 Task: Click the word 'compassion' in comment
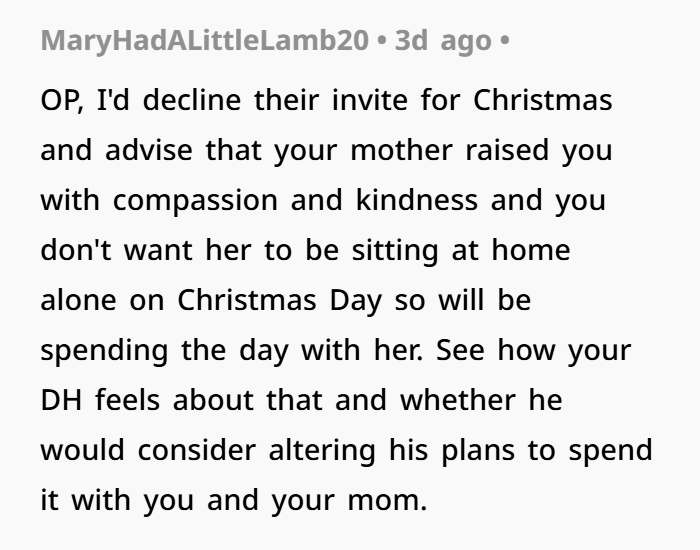click(195, 200)
